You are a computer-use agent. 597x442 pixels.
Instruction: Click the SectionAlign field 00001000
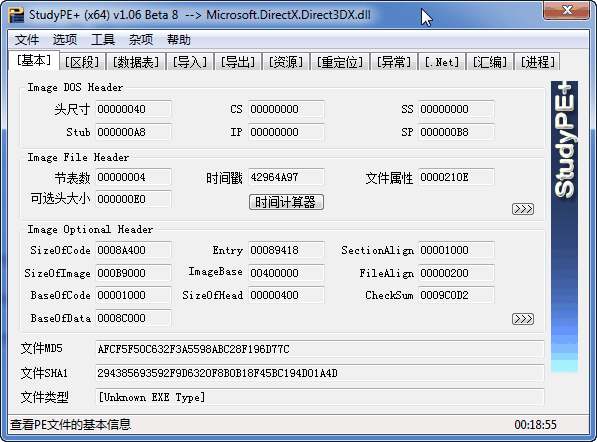coord(456,250)
